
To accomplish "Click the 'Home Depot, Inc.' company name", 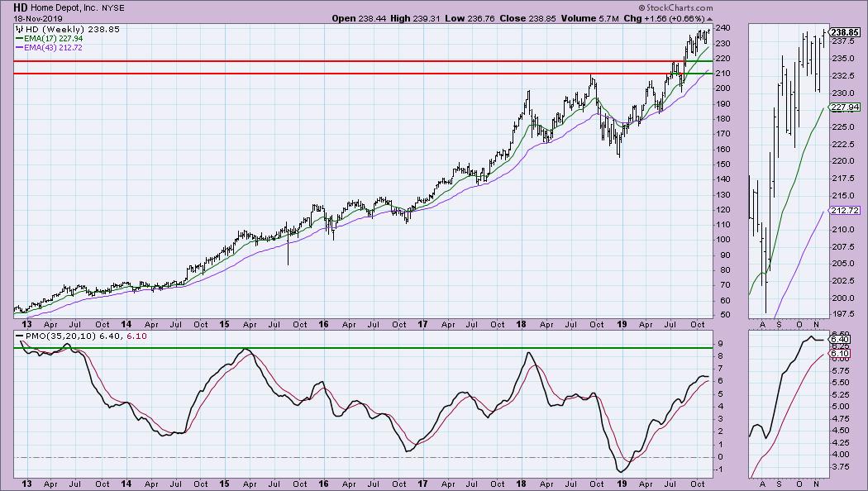I will pos(65,8).
